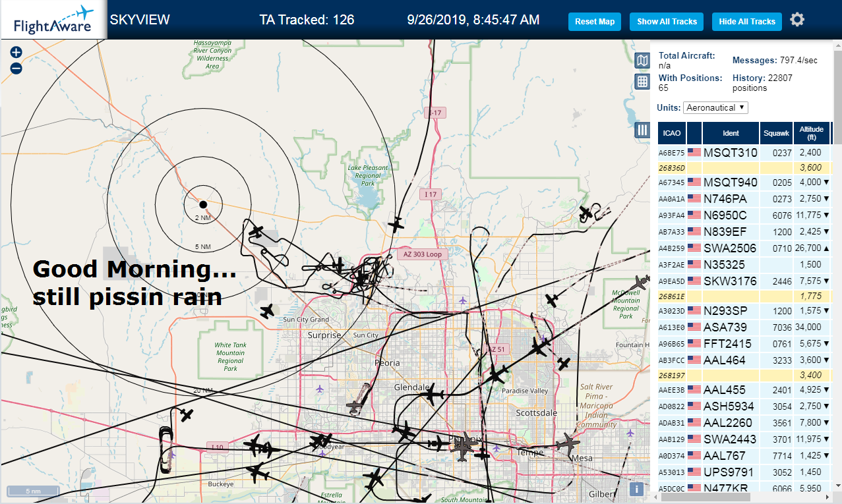
Task: Click the TA Tracked: 126 counter
Action: (x=307, y=20)
